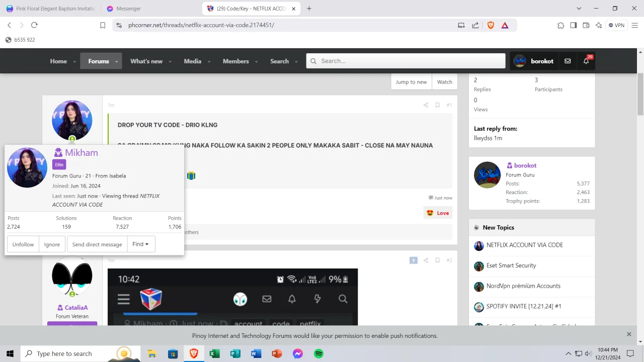
Task: React with the Love button
Action: coord(438,213)
